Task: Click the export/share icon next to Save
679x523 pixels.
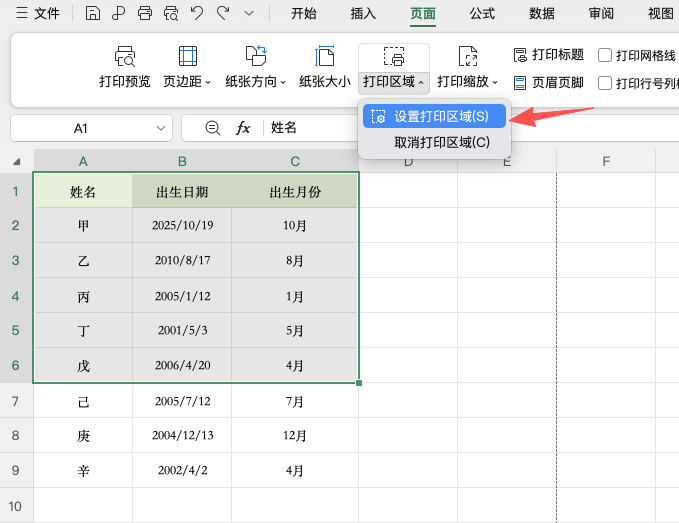Action: pos(119,13)
